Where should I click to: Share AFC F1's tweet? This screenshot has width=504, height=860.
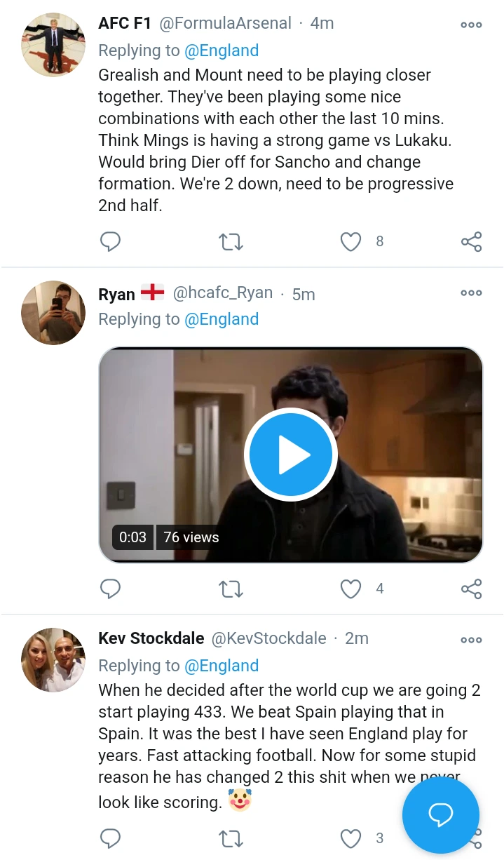[x=471, y=242]
